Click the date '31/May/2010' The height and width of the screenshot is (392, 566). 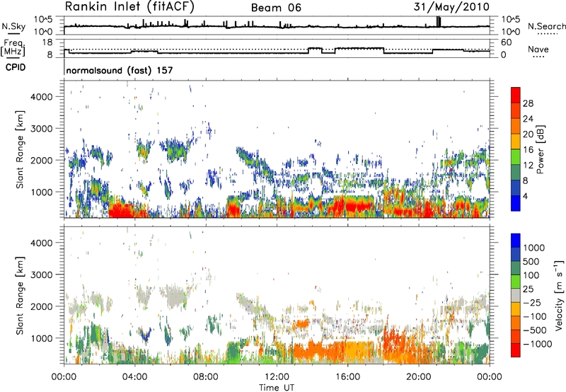(451, 7)
